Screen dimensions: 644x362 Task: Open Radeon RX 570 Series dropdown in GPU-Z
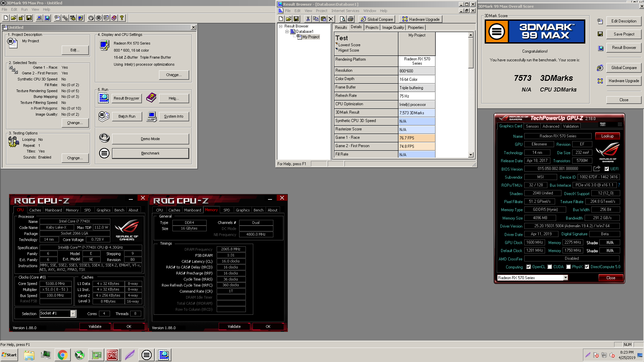[566, 278]
